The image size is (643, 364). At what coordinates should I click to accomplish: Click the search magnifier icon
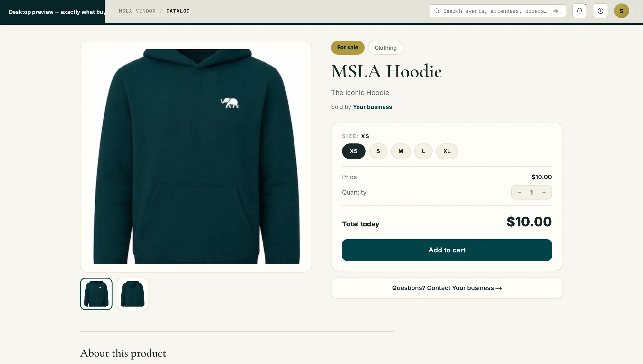click(x=437, y=11)
